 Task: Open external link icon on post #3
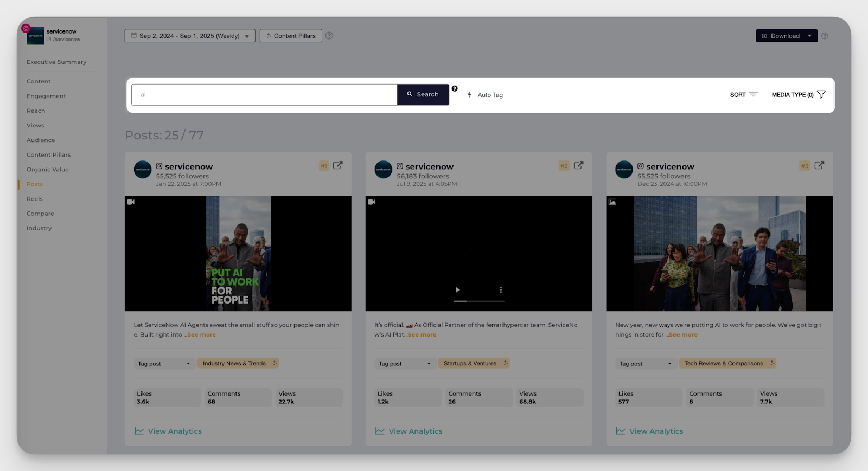point(819,165)
